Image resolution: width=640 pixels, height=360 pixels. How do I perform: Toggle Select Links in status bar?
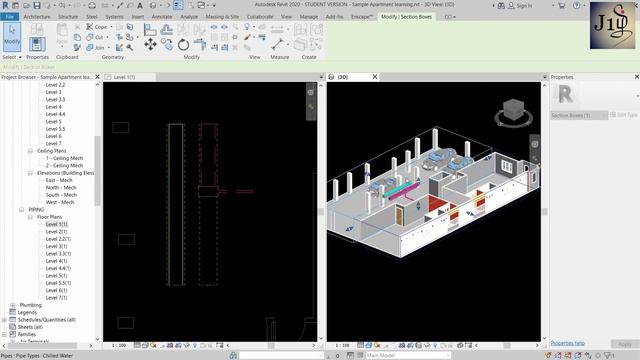548,356
